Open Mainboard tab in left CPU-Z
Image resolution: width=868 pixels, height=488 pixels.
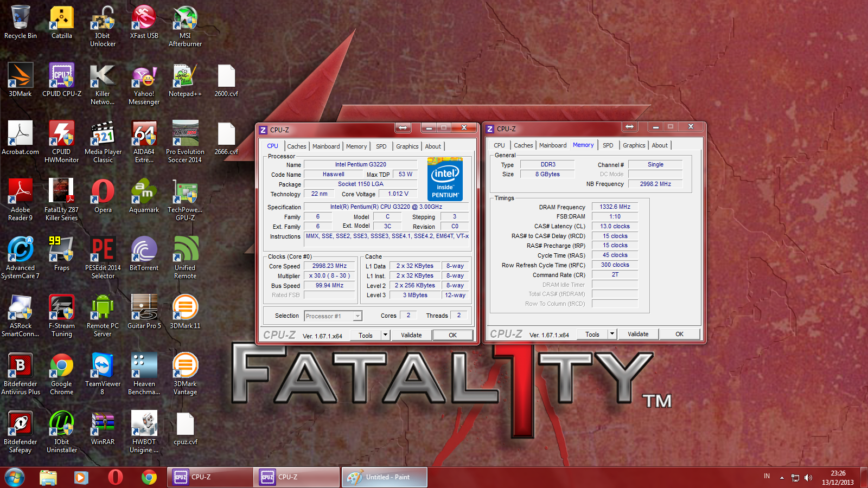point(326,146)
